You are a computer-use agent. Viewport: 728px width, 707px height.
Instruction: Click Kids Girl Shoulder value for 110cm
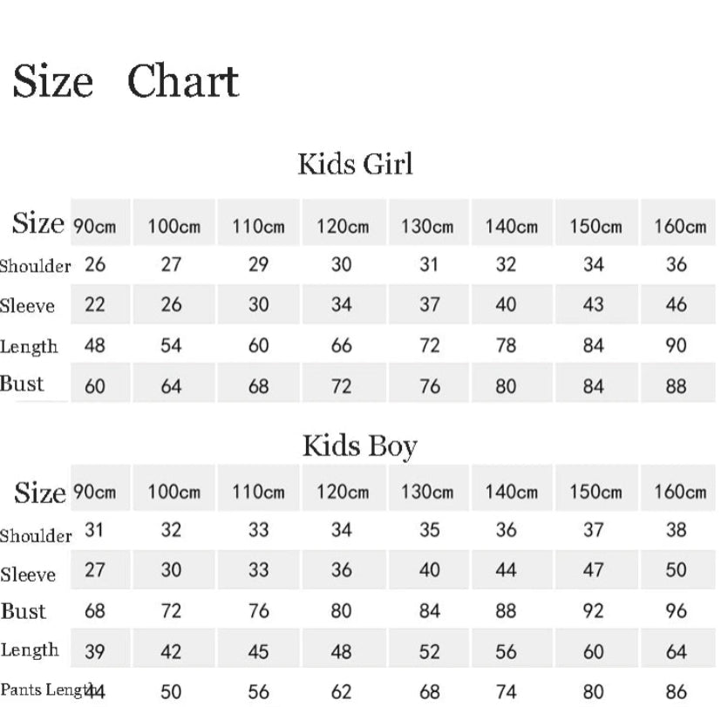258,265
